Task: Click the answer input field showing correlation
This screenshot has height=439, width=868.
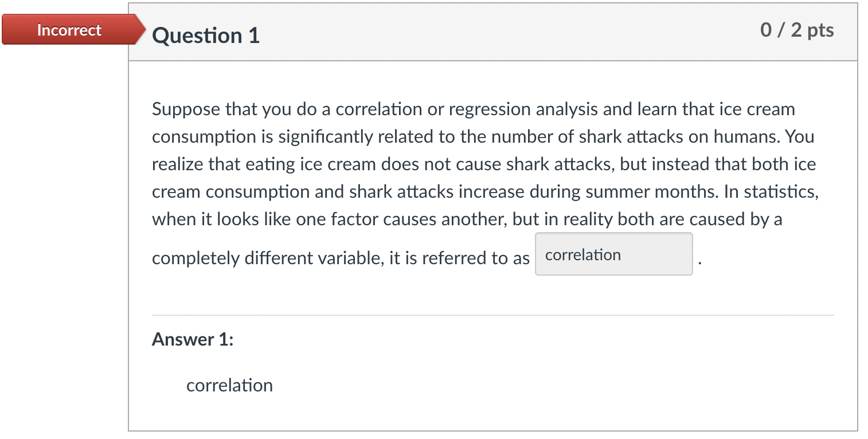Action: (613, 254)
